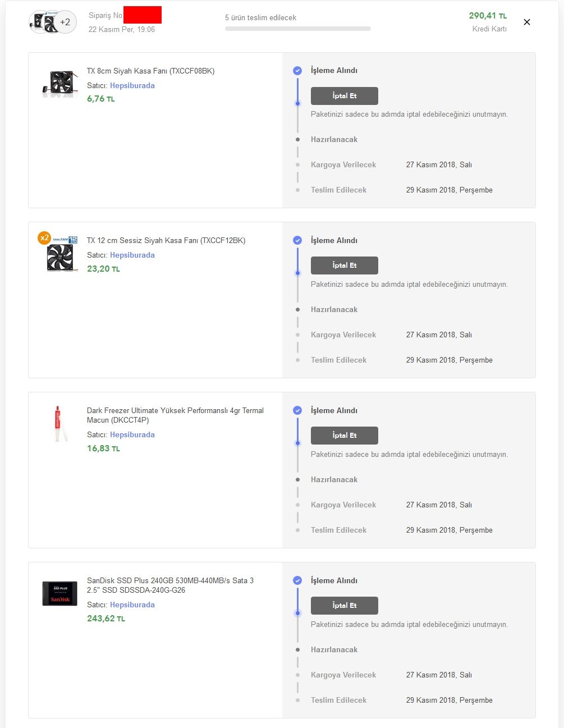This screenshot has width=564, height=728.
Task: Visit Hepsiburada seller of TX 12 cm fan
Action: click(132, 255)
